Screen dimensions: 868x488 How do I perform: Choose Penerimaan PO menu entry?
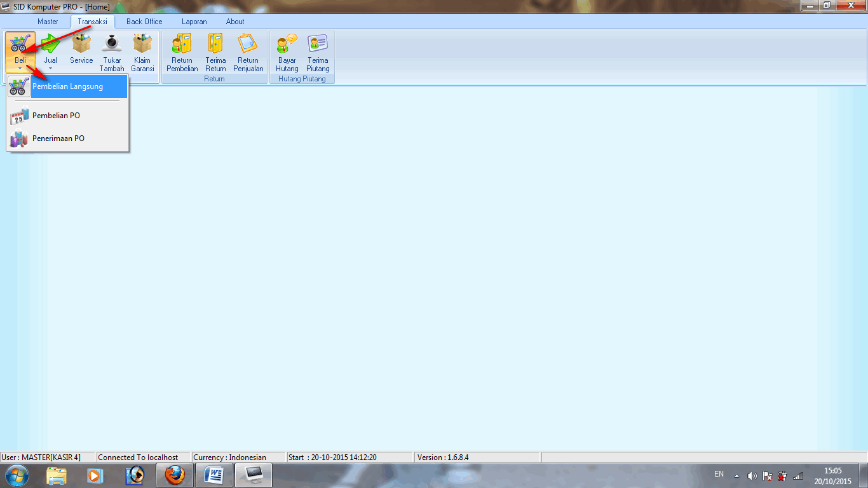pyautogui.click(x=67, y=139)
